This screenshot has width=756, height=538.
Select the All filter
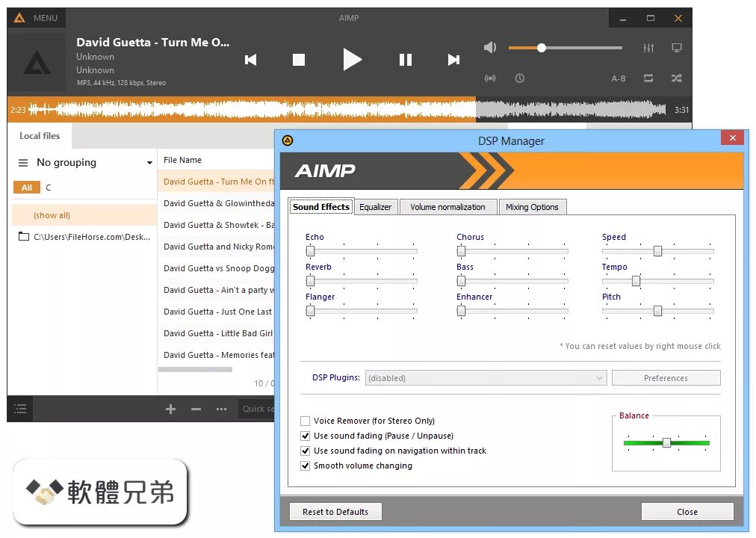27,188
